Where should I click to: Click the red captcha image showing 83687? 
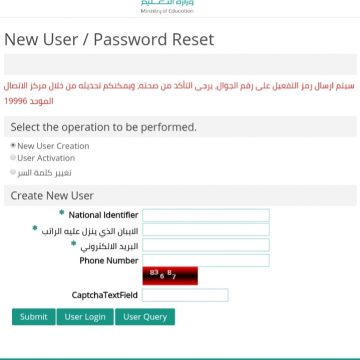click(x=170, y=276)
